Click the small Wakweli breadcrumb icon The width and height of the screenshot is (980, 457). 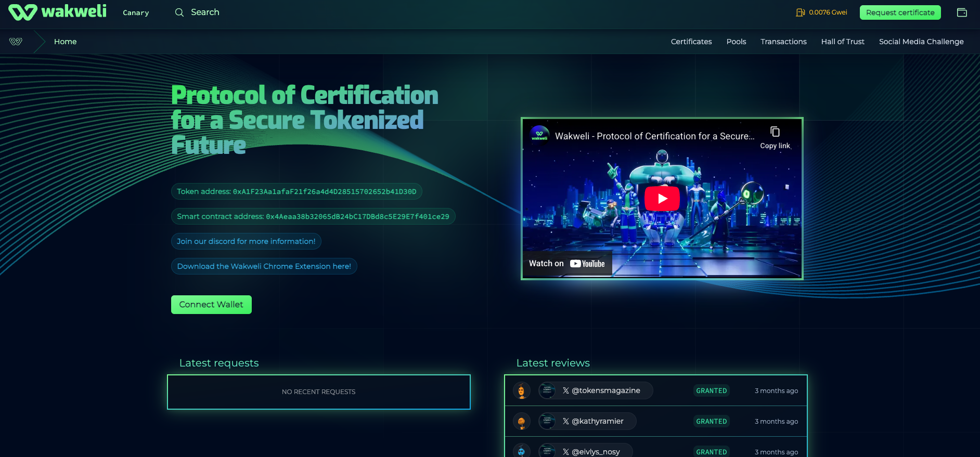pos(16,42)
